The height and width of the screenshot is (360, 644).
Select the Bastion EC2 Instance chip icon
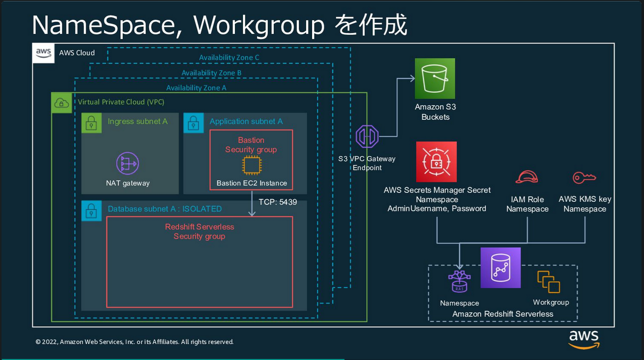[x=251, y=165]
